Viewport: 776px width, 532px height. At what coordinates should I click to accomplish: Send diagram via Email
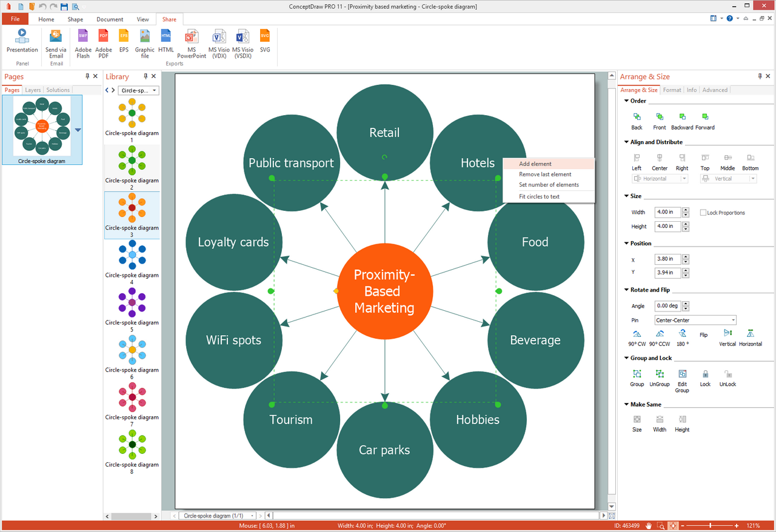point(56,36)
